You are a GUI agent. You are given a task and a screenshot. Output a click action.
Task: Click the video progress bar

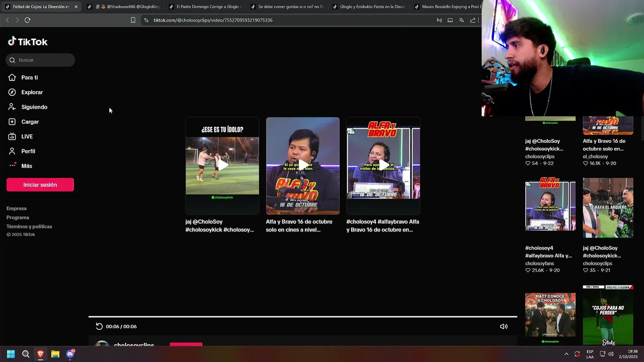point(303,317)
